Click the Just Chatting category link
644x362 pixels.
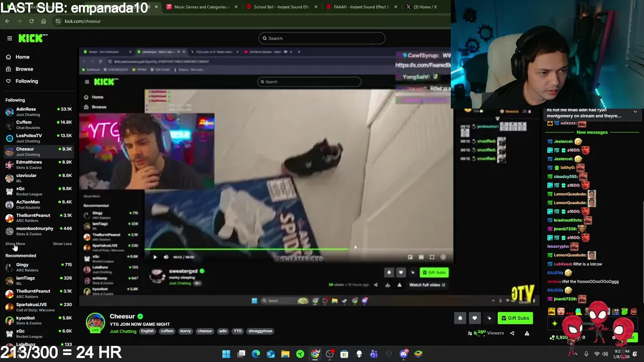(x=123, y=331)
